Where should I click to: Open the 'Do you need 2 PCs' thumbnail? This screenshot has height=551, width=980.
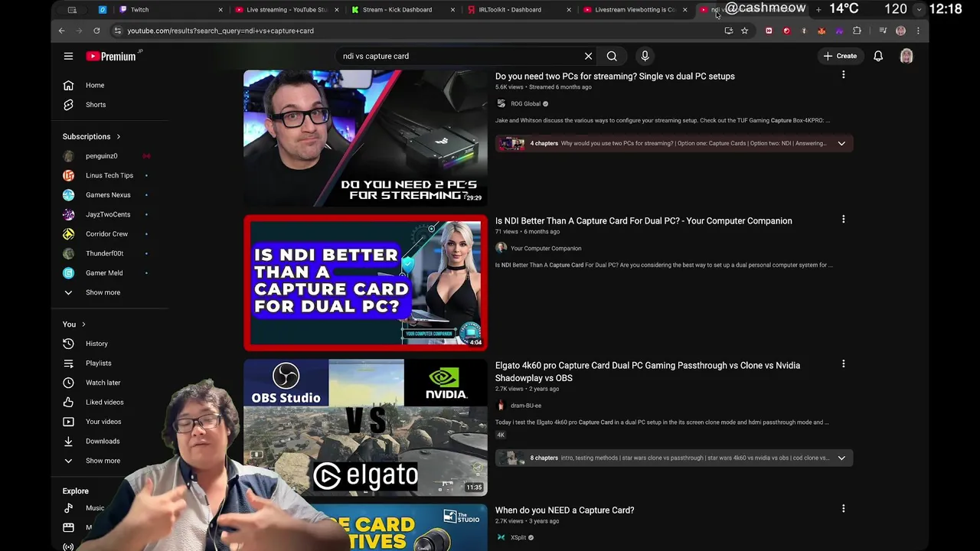tap(365, 139)
